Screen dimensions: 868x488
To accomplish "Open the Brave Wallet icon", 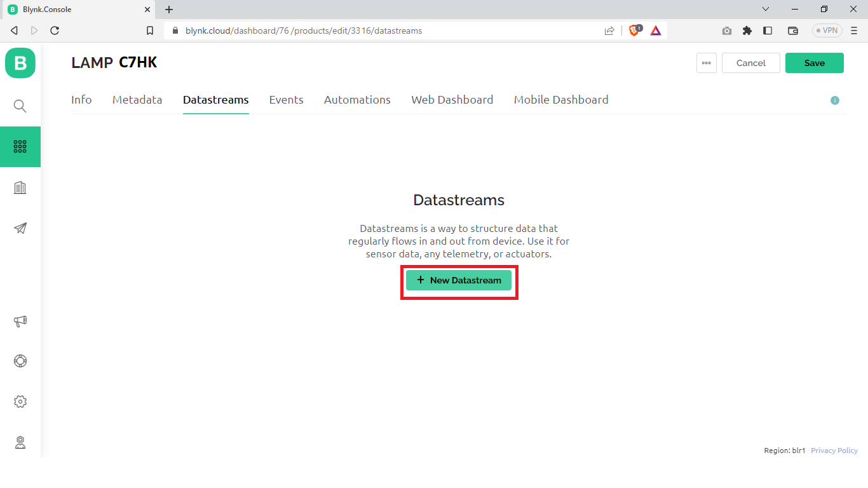I will (x=793, y=30).
